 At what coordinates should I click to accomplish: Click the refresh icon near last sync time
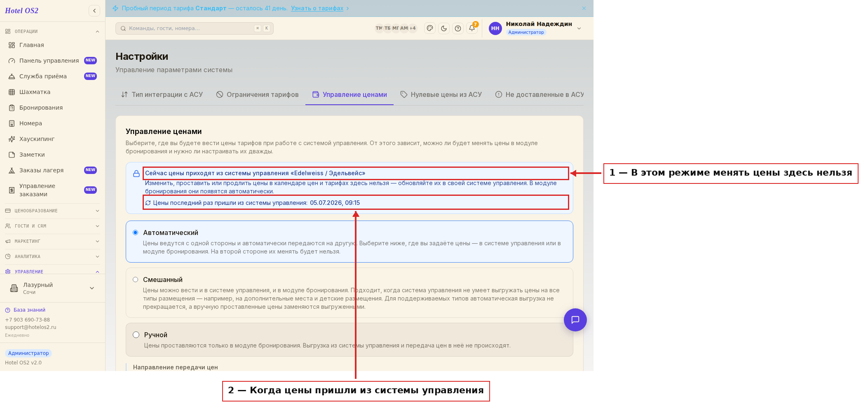(x=148, y=203)
